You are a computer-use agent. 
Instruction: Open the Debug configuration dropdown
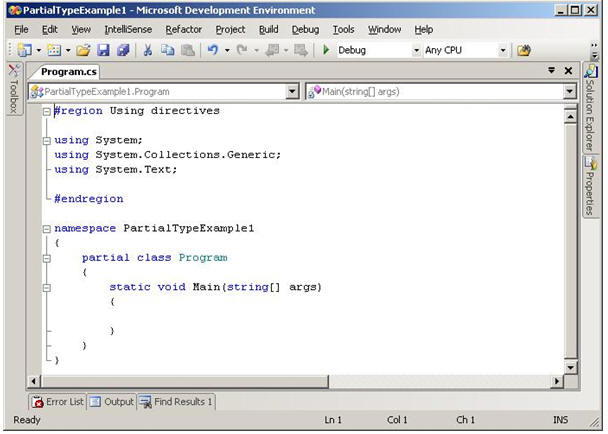tap(416, 50)
